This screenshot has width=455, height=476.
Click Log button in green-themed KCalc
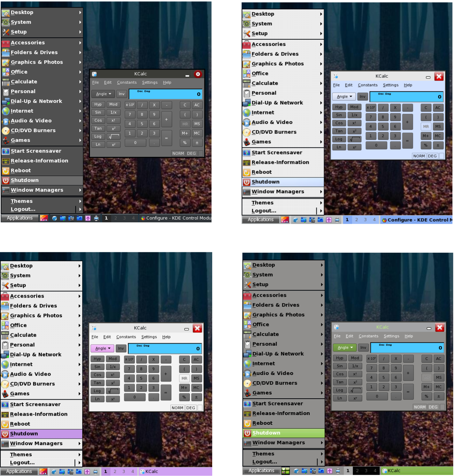point(340,390)
